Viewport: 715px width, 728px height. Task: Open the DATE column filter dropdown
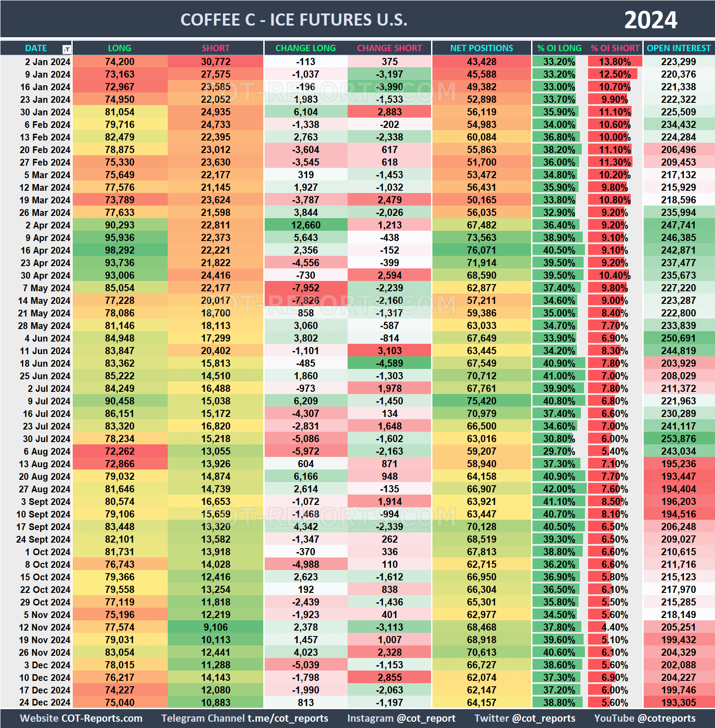(x=66, y=49)
